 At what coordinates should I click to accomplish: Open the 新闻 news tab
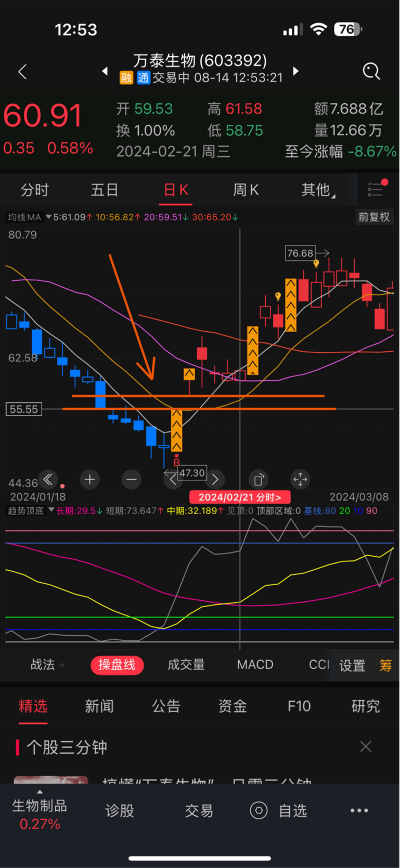click(99, 706)
